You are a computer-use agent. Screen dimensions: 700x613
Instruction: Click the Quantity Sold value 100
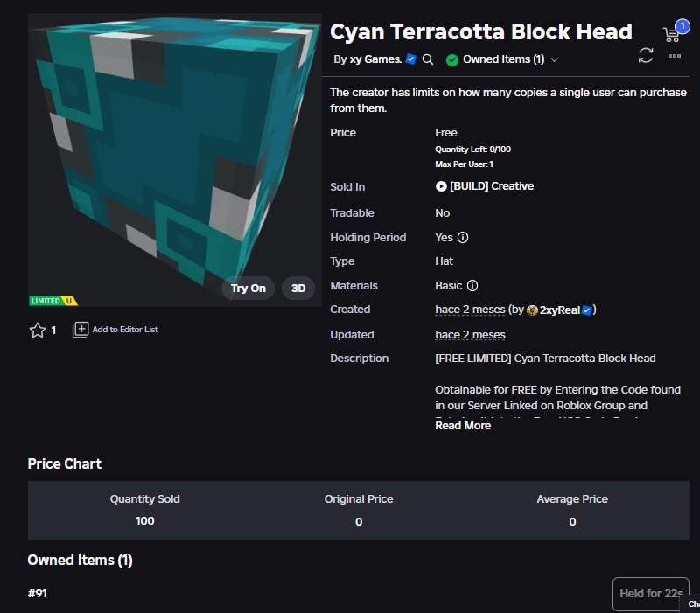[144, 521]
